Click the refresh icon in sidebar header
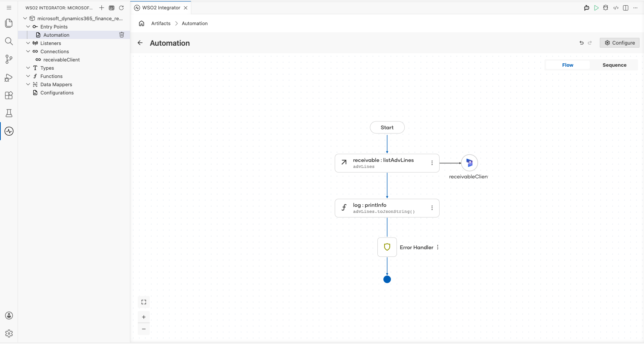Image resolution: width=644 pixels, height=344 pixels. pyautogui.click(x=121, y=7)
